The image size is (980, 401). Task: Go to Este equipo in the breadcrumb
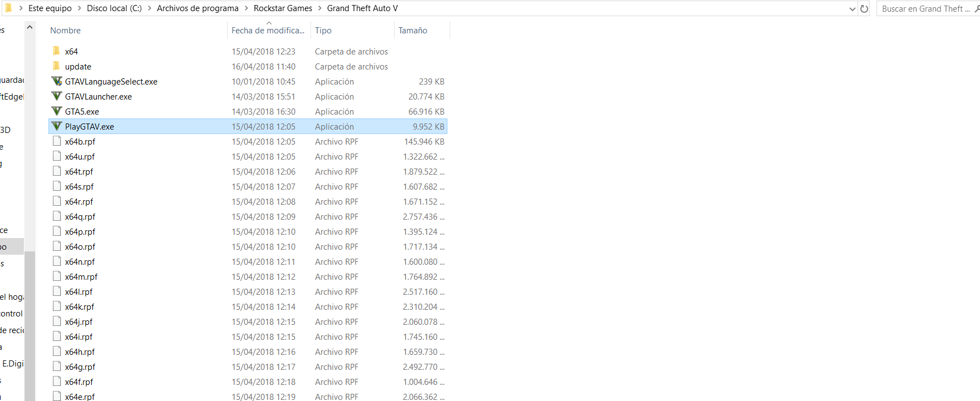point(50,8)
